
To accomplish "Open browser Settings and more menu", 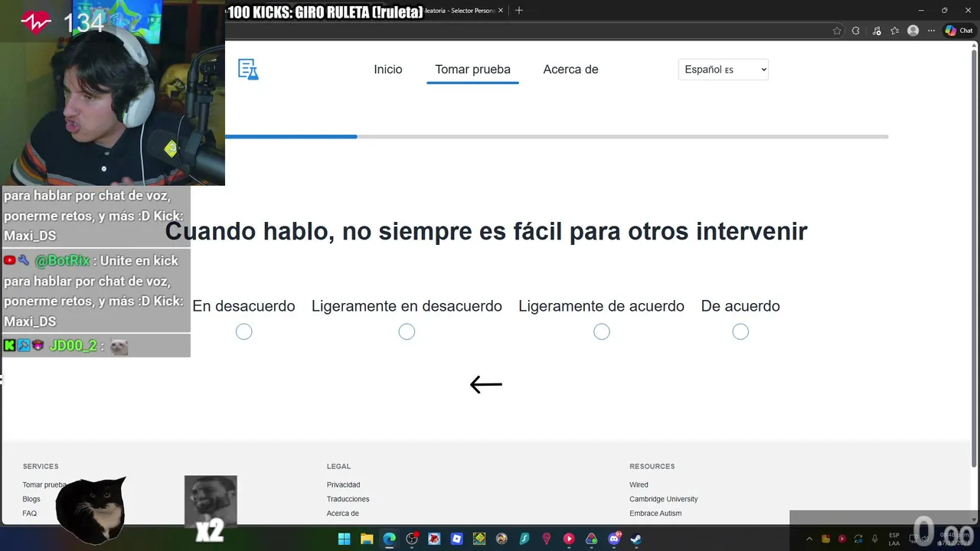I will coord(932,31).
